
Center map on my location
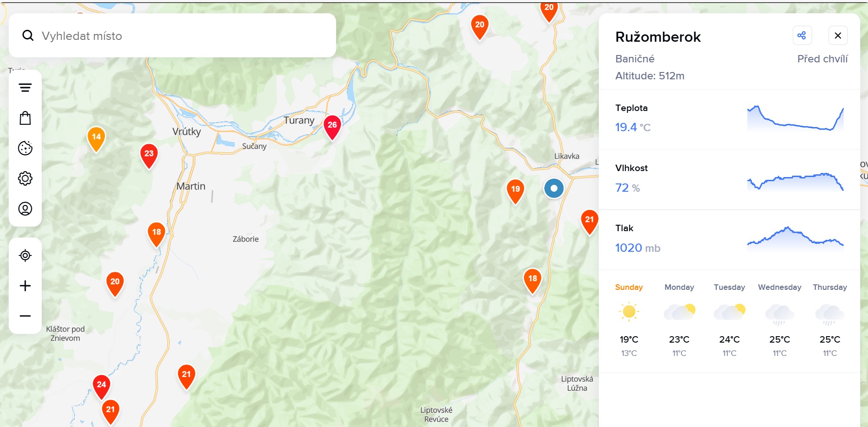[25, 255]
